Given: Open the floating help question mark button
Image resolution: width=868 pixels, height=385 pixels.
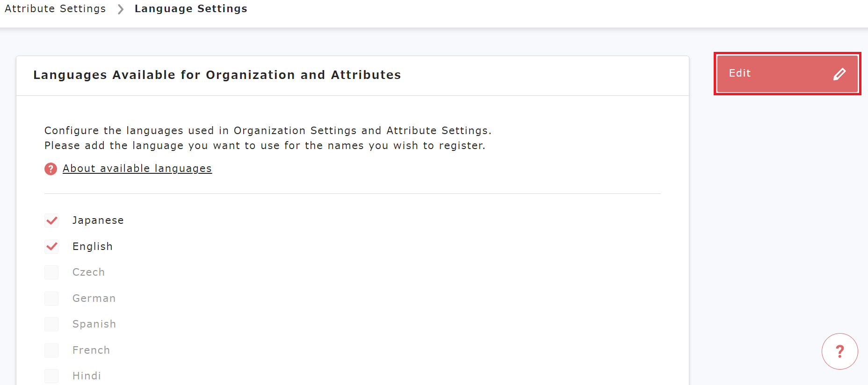Looking at the screenshot, I should coord(839,351).
